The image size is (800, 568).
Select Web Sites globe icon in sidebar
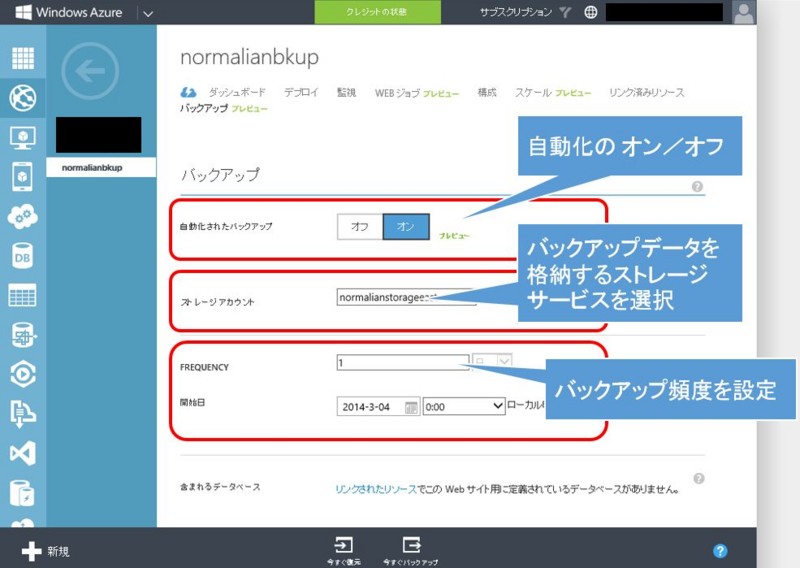[23, 97]
